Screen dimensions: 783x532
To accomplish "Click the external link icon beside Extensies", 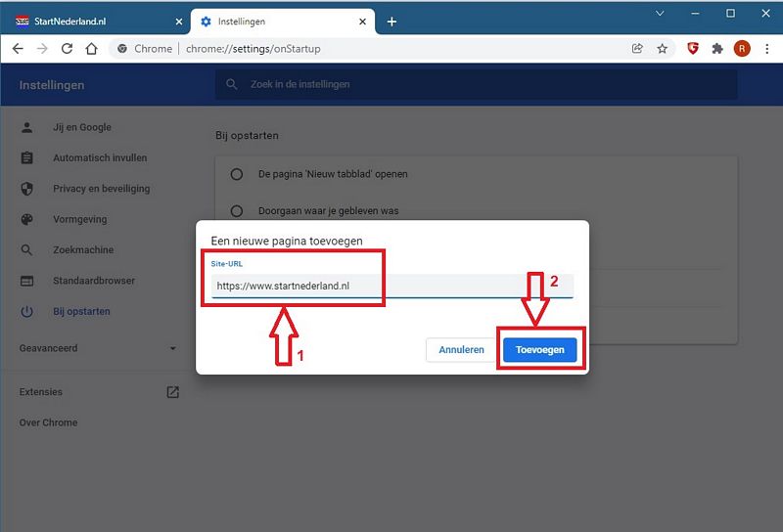I will point(173,392).
